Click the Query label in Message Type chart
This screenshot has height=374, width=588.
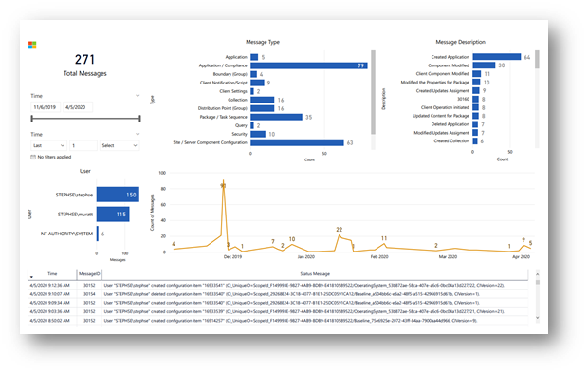tap(241, 125)
